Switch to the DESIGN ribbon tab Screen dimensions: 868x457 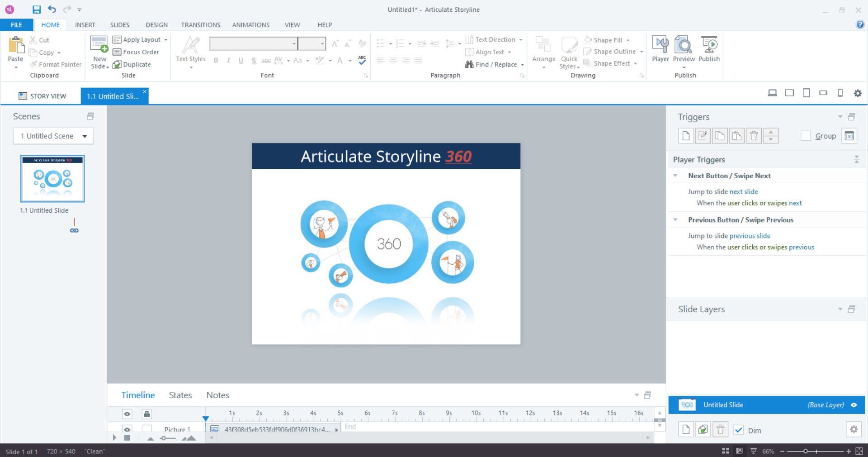156,25
